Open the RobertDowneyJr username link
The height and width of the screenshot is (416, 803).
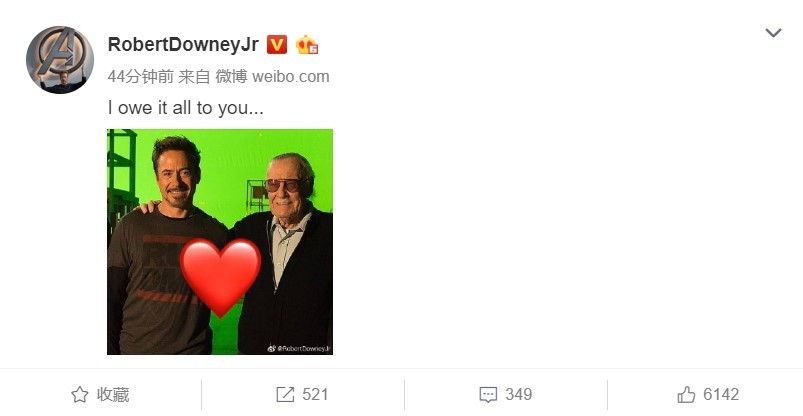click(x=183, y=45)
